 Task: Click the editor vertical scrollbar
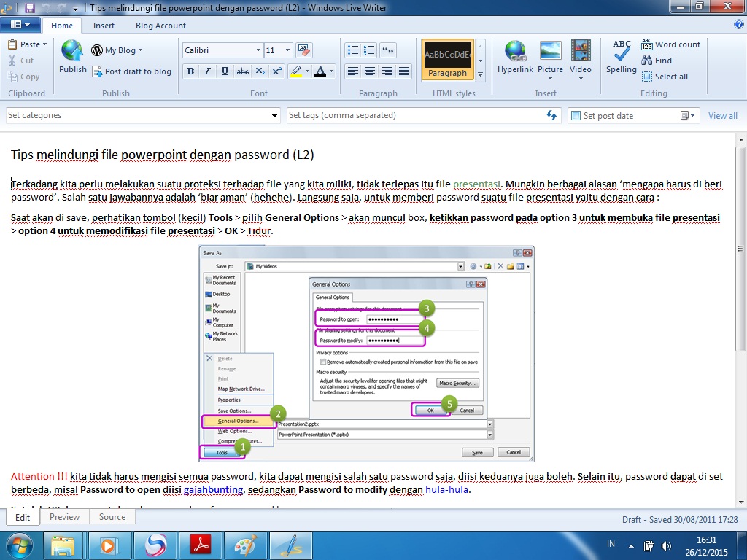pos(740,249)
